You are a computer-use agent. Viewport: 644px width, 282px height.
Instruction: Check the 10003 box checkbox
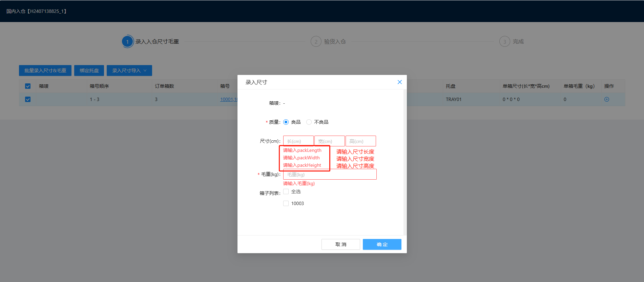286,203
